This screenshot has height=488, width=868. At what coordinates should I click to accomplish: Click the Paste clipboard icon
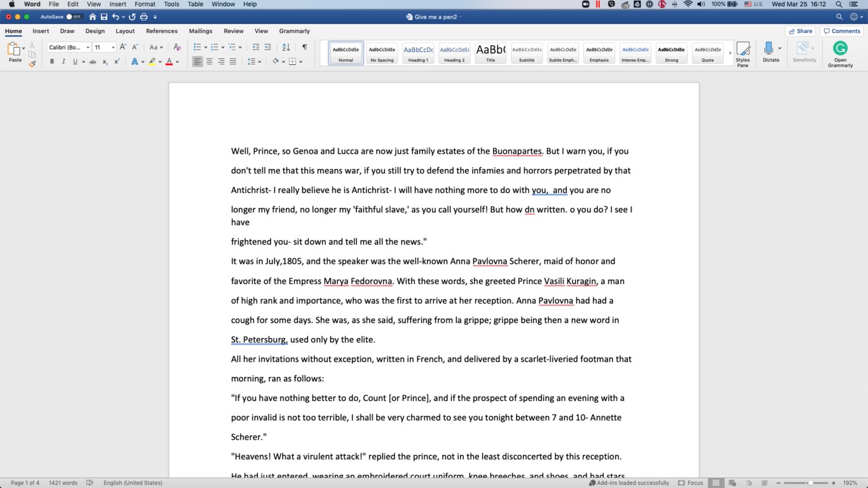coord(14,49)
